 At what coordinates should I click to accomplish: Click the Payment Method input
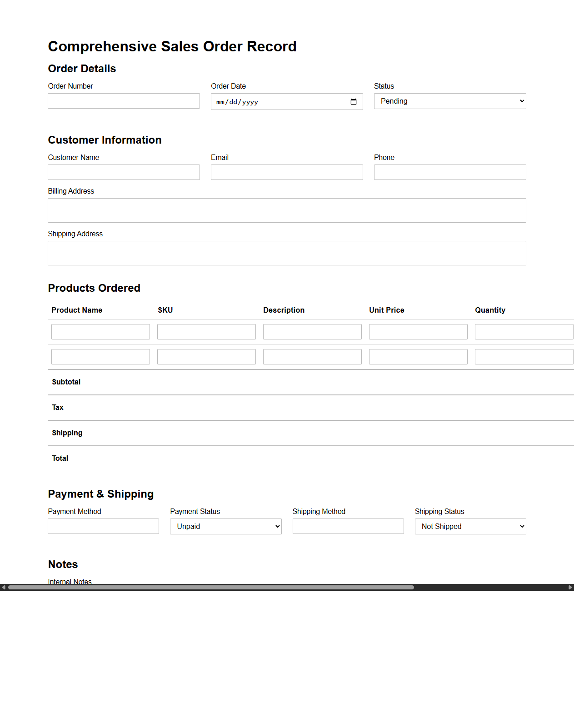[x=103, y=526]
